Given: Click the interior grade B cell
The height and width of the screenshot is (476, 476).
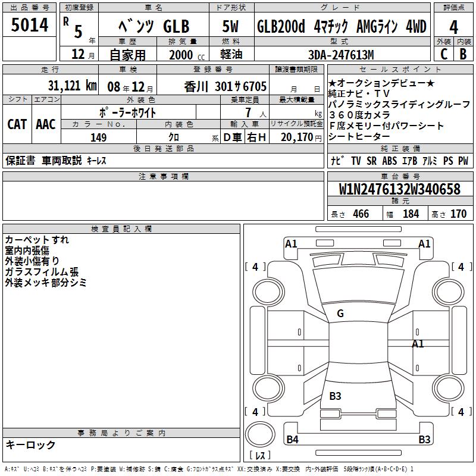Looking at the screenshot, I should (x=464, y=54).
